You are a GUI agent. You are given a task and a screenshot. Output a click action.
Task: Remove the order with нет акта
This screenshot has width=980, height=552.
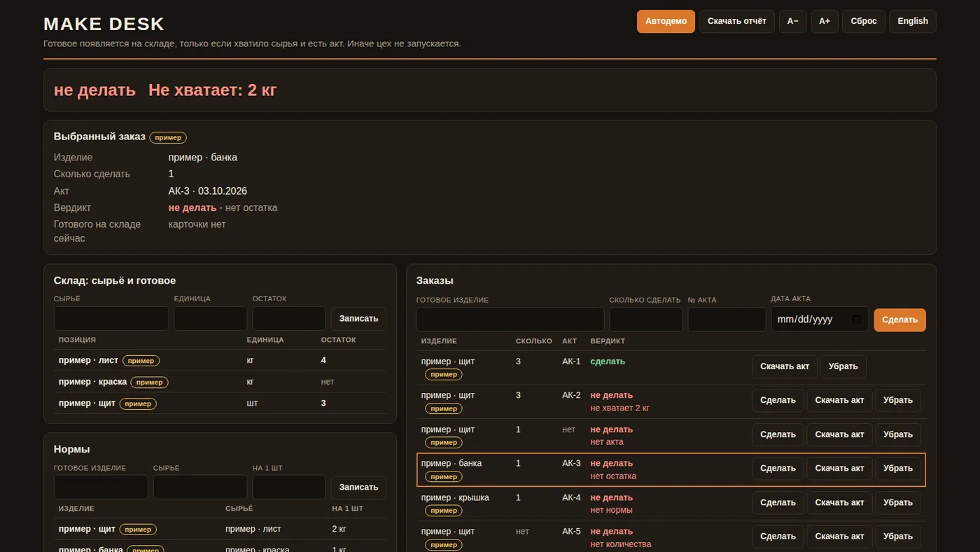point(897,435)
